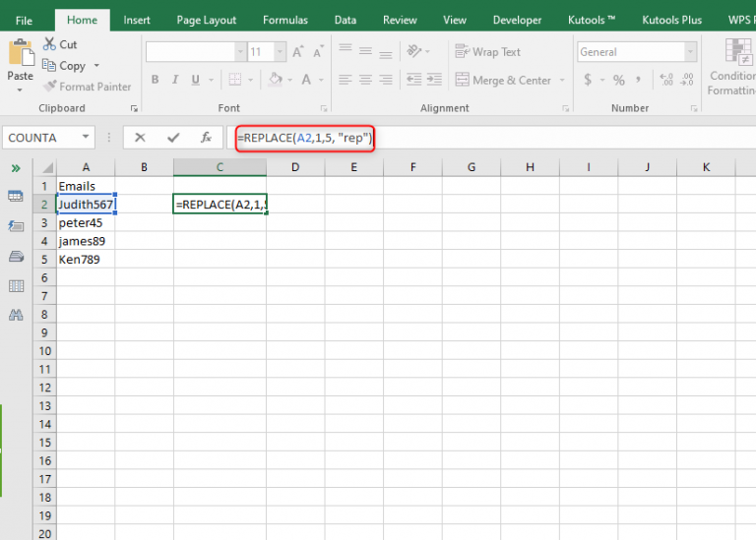Click the Merge & Center button
This screenshot has width=756, height=540.
pyautogui.click(x=503, y=80)
